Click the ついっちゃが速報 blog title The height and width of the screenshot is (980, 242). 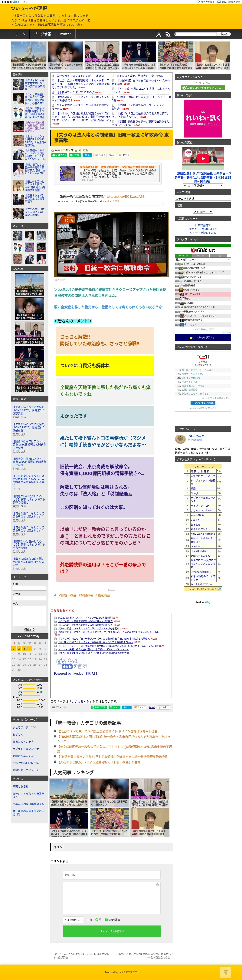tap(29, 8)
